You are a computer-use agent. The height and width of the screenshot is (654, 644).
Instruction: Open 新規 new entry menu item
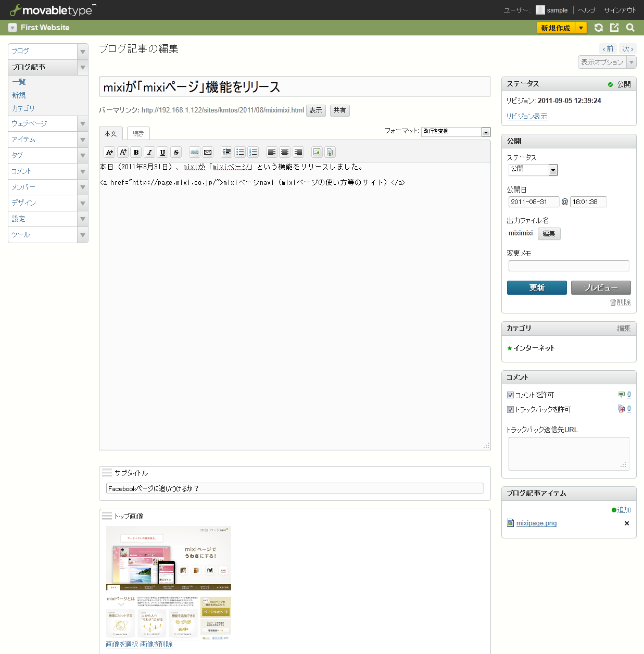click(19, 95)
